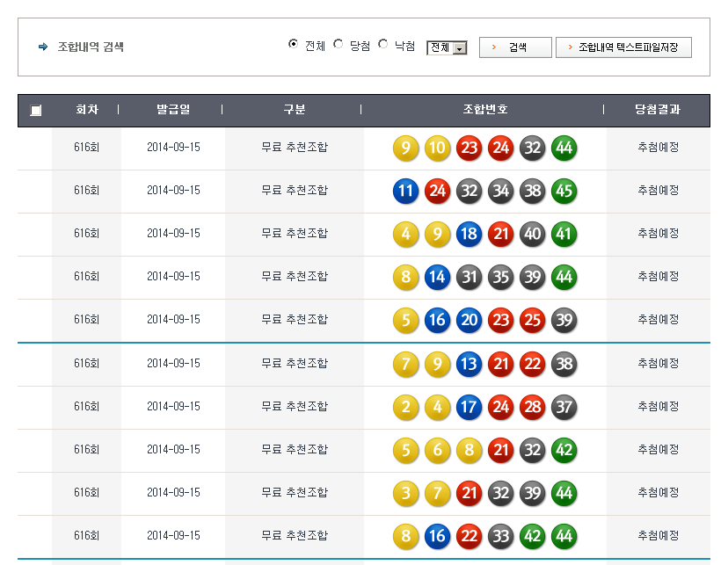Select the 낙첨 radio button
This screenshot has height=565, width=728.
[x=383, y=45]
